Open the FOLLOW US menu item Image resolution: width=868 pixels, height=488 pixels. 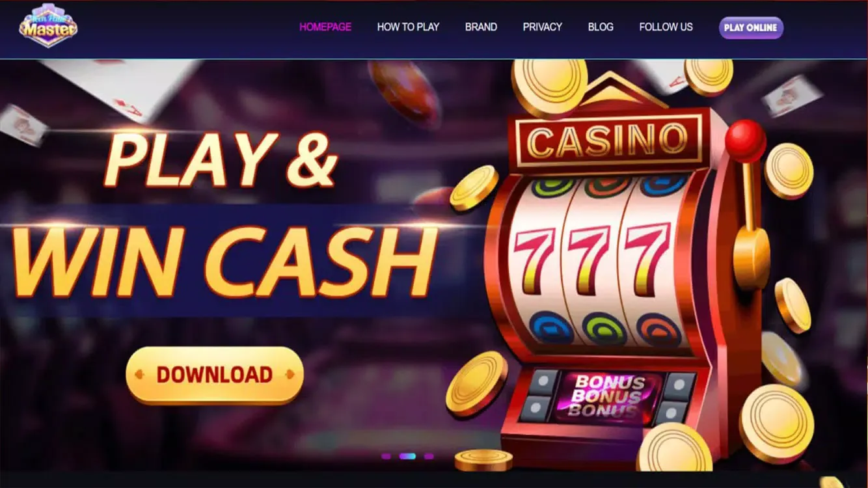tap(666, 27)
